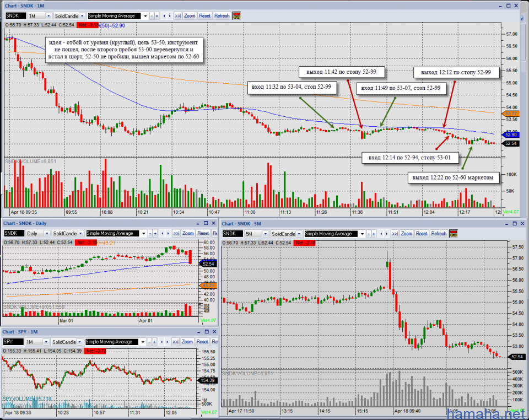The height and width of the screenshot is (420, 529).
Task: Click the left arrow in SNDK 5M chart toolbar
Action: 381,234
